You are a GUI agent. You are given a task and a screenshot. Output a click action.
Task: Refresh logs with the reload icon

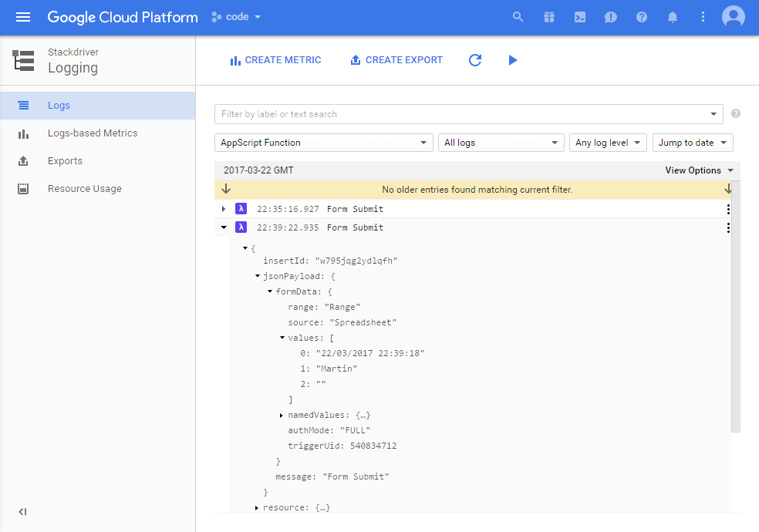click(475, 60)
